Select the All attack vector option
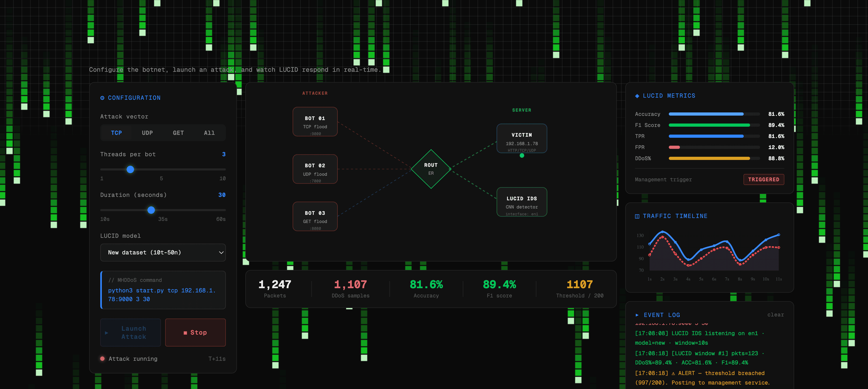Viewport: 868px width, 389px height. pos(209,133)
